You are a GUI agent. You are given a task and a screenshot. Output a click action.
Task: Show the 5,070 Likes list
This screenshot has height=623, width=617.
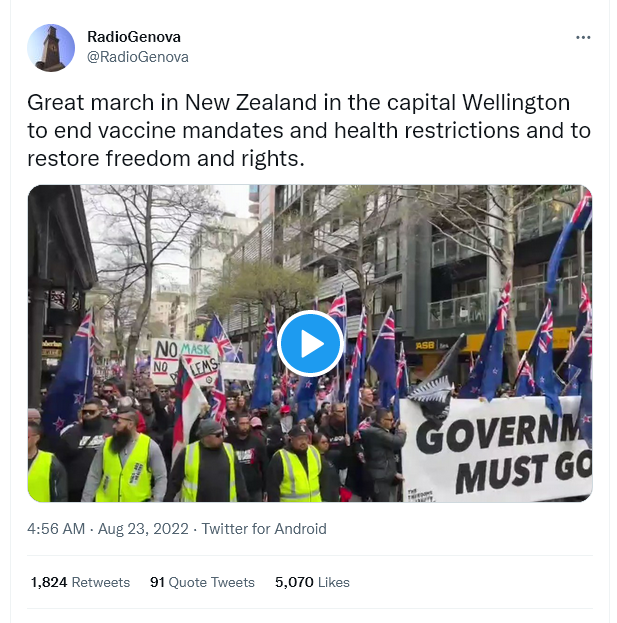pyautogui.click(x=312, y=582)
